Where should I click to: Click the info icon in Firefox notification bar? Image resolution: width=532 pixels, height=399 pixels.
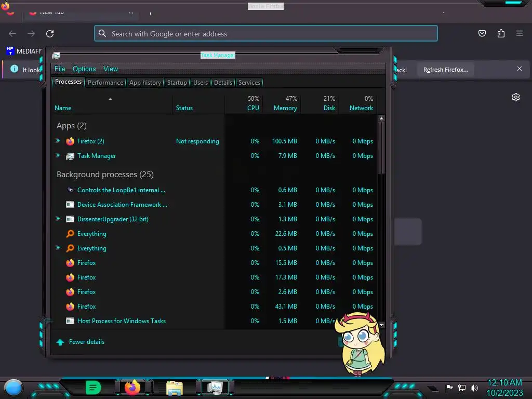(14, 69)
